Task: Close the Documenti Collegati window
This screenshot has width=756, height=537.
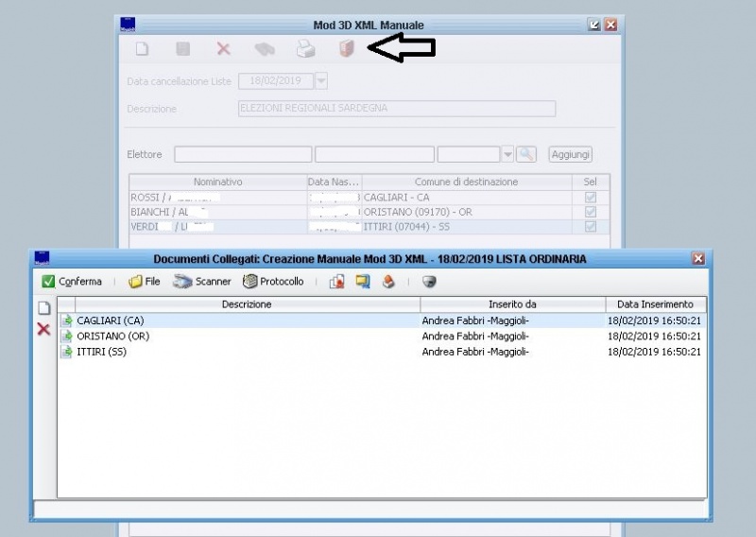Action: click(x=698, y=259)
